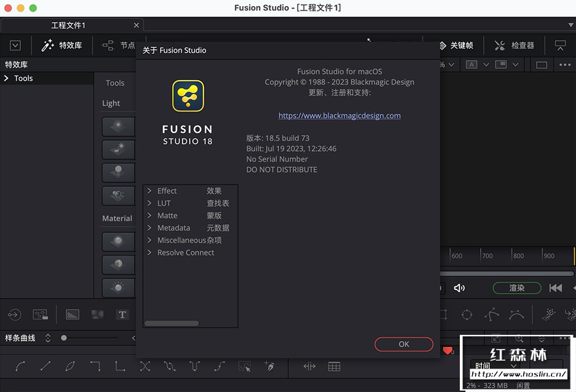This screenshot has height=392, width=576.
Task: Click the time stretch arrows icon
Action: point(309,366)
